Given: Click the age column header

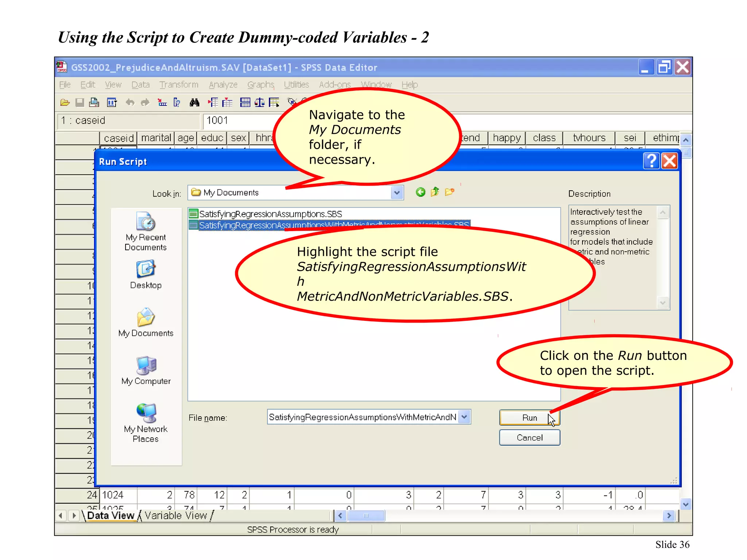Looking at the screenshot, I should 186,138.
